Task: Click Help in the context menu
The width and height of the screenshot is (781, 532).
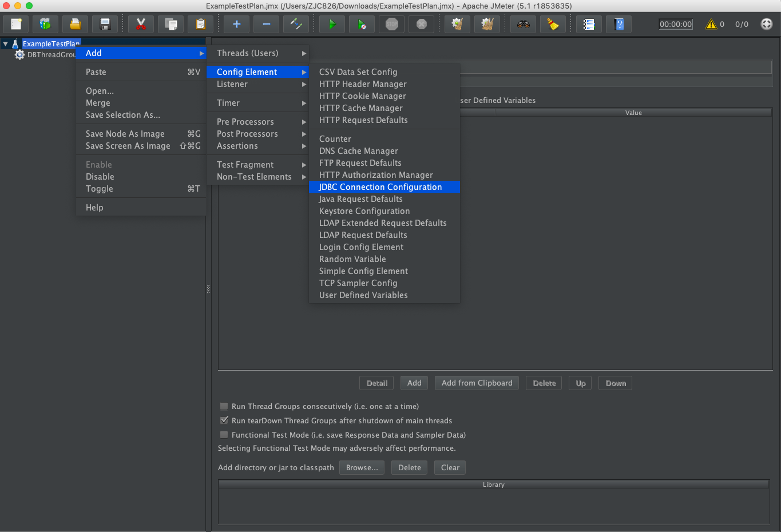Action: (141, 208)
